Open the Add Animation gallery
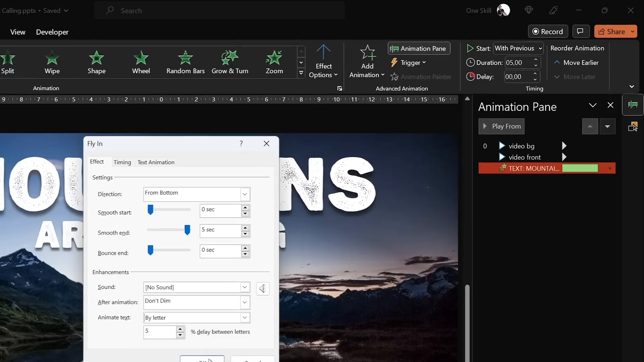The height and width of the screenshot is (362, 644). tap(367, 62)
